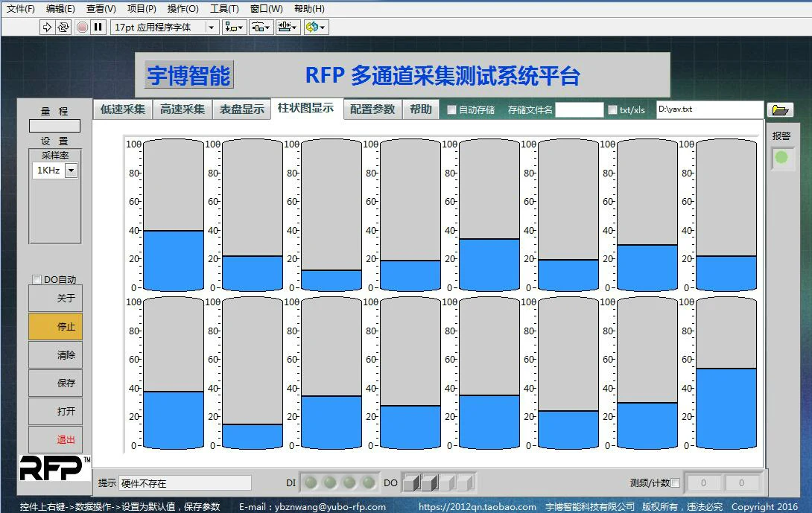Switch to the 配置参数 tab
The width and height of the screenshot is (812, 513).
pos(372,109)
